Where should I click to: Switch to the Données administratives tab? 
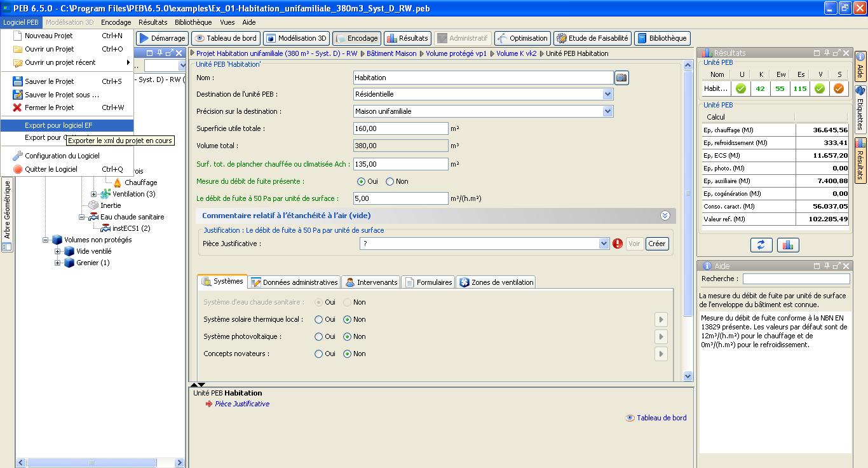click(x=294, y=282)
